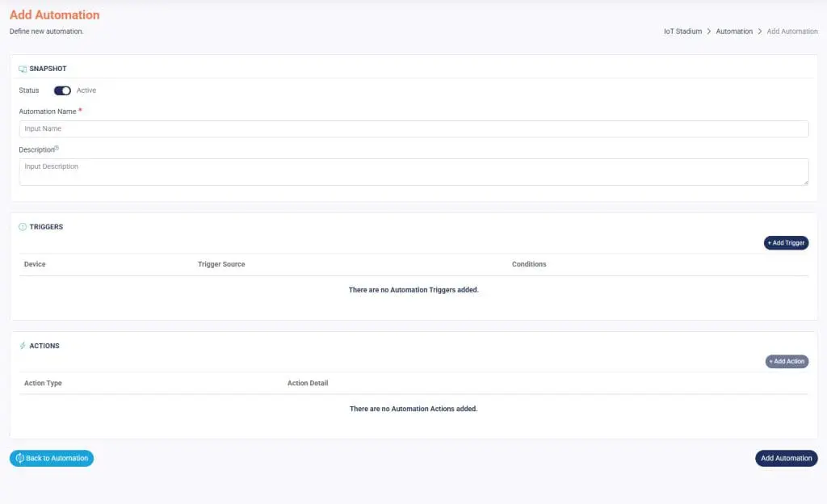827x504 pixels.
Task: Open the IoT Stadium breadcrumb link
Action: [682, 31]
